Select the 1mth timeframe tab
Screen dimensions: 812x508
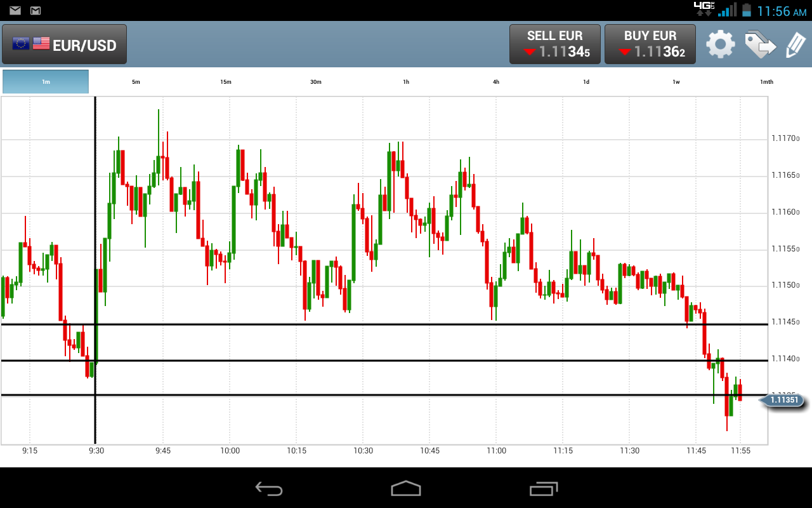tap(766, 82)
